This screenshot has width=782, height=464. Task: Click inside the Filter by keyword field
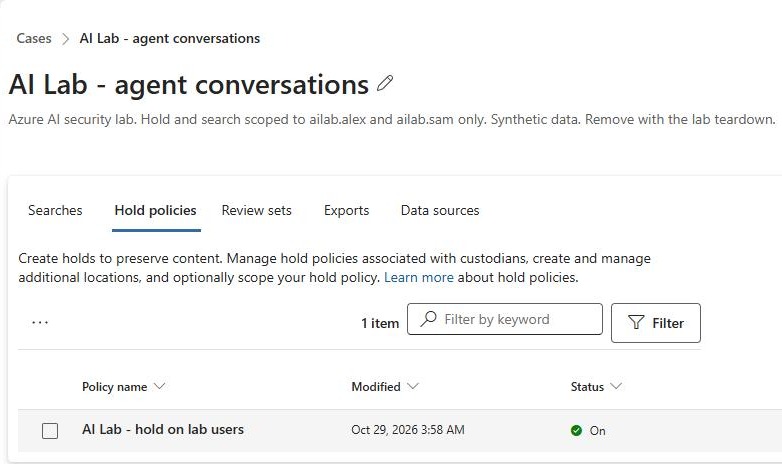point(505,319)
